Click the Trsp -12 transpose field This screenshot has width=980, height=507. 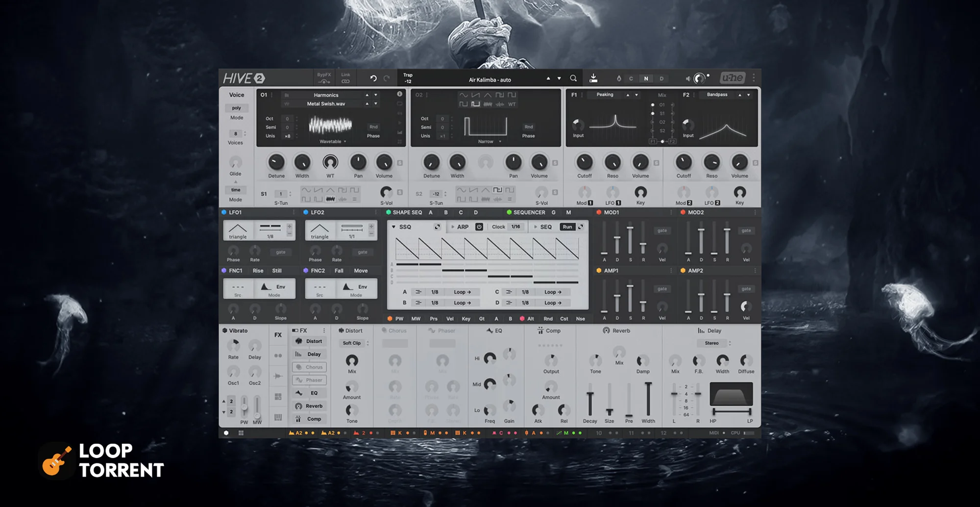pyautogui.click(x=408, y=78)
